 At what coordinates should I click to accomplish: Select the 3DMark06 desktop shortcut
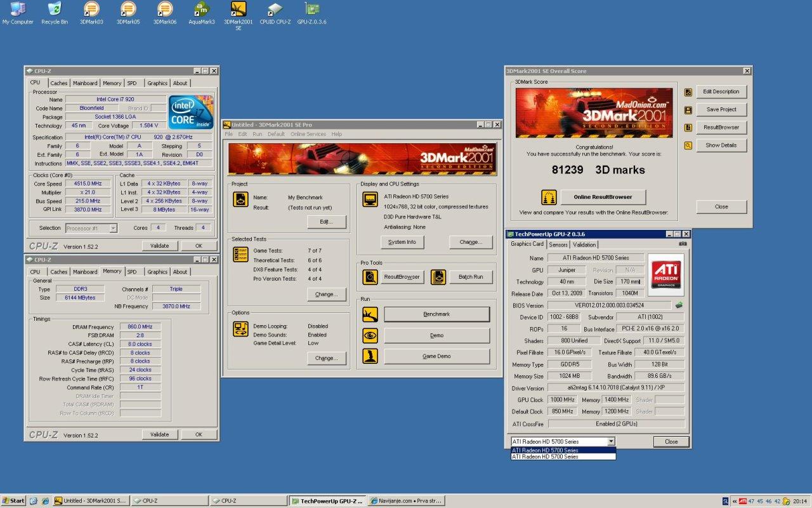[x=165, y=13]
